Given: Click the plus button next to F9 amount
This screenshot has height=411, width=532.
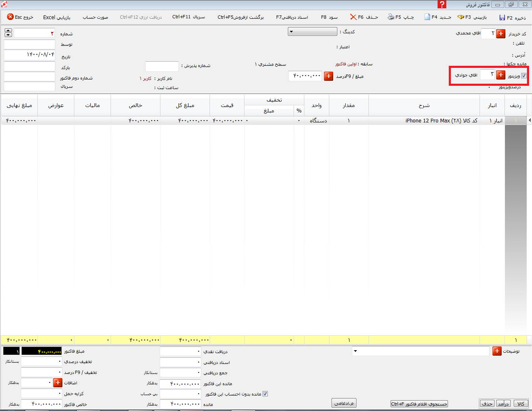Looking at the screenshot, I should click(x=329, y=76).
